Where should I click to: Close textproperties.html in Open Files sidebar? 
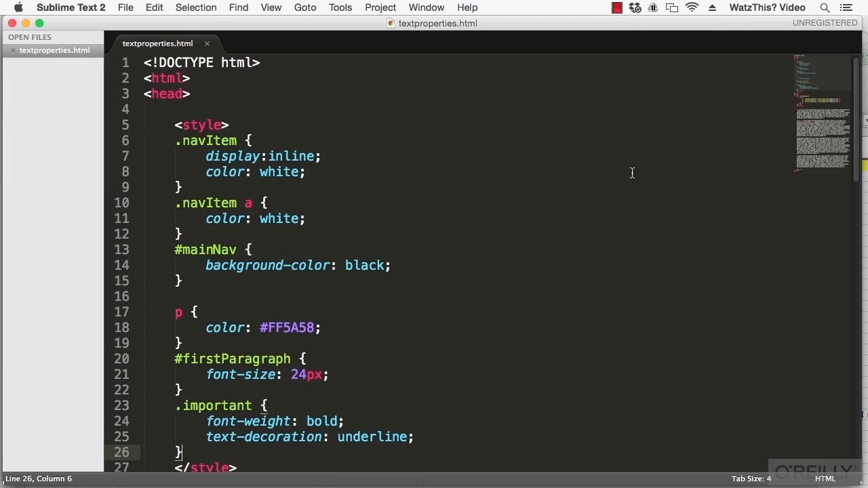coord(13,50)
